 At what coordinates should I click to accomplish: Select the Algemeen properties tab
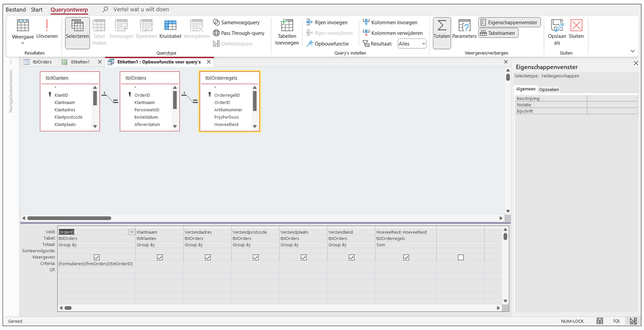[526, 89]
